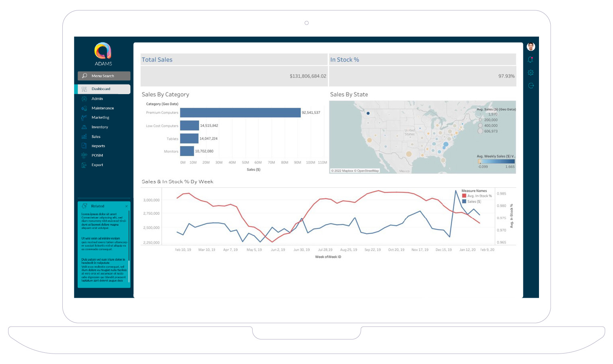The width and height of the screenshot is (613, 364).
Task: Click the magnifier icon in Menu Search
Action: (x=84, y=76)
